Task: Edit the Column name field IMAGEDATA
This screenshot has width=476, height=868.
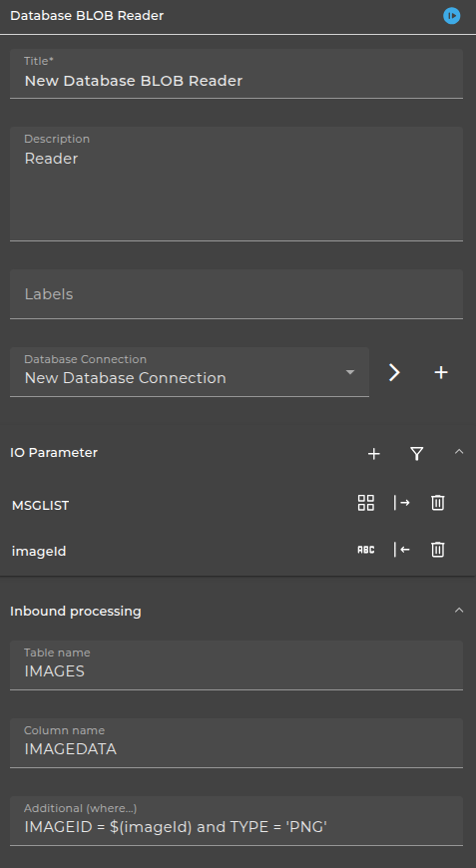Action: coord(237,743)
